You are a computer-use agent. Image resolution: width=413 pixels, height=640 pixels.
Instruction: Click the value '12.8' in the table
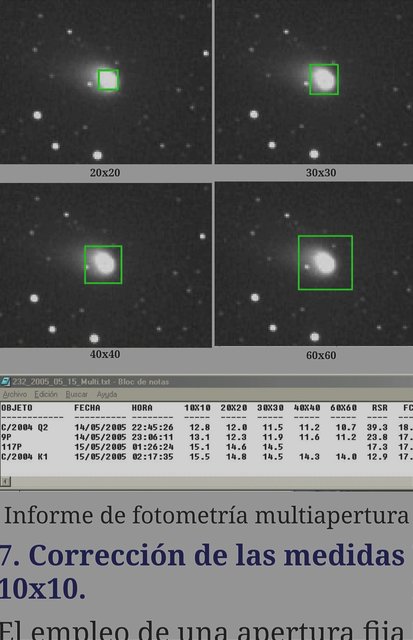coord(200,427)
